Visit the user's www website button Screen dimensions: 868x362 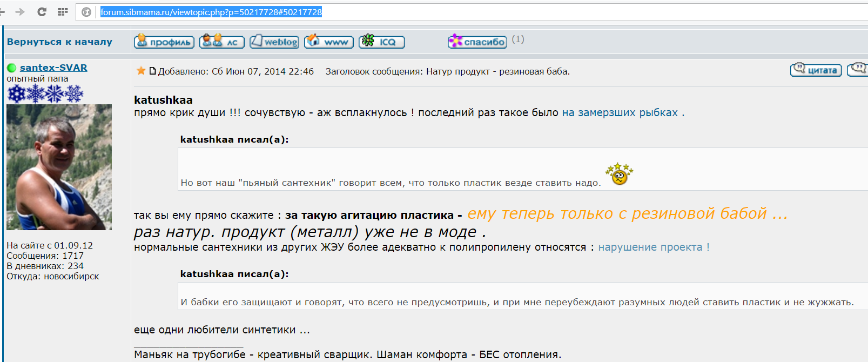pyautogui.click(x=329, y=41)
